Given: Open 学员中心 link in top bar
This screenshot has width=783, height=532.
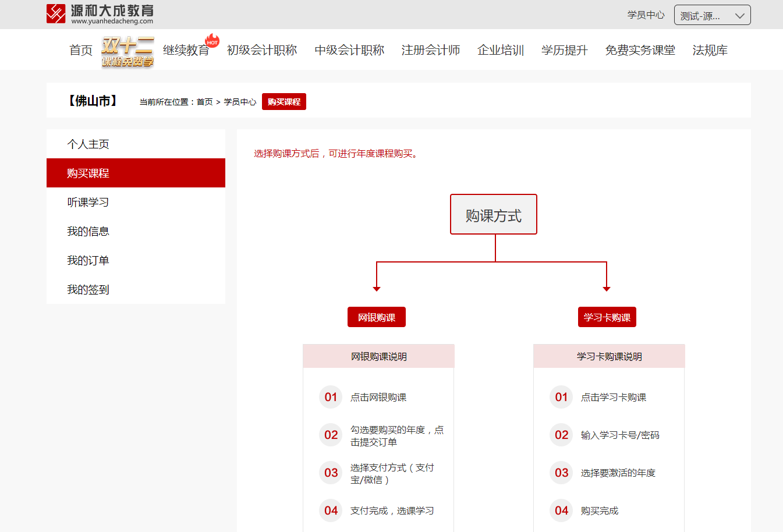Looking at the screenshot, I should 646,15.
